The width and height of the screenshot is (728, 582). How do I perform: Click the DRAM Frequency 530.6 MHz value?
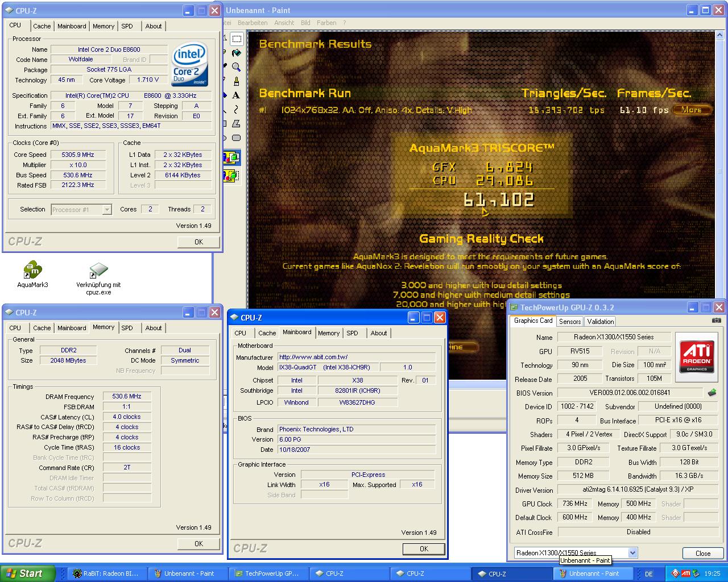click(x=127, y=396)
